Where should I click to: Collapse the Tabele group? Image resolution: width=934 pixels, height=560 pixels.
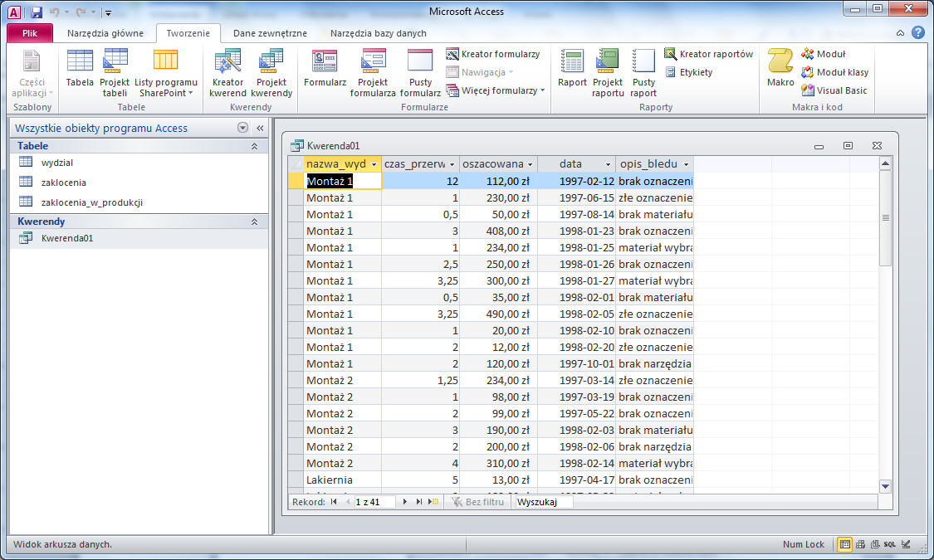coord(254,146)
